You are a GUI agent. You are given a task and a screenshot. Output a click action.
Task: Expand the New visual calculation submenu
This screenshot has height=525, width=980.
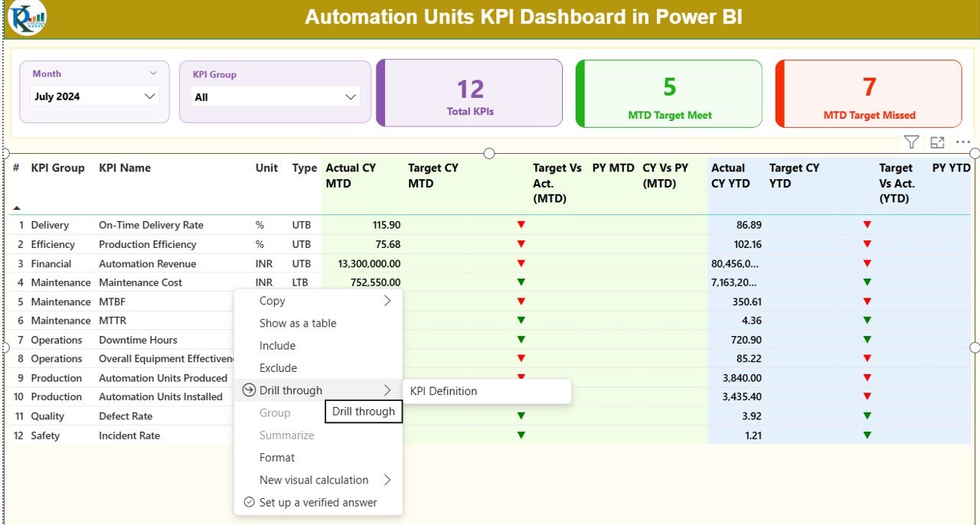coord(387,480)
